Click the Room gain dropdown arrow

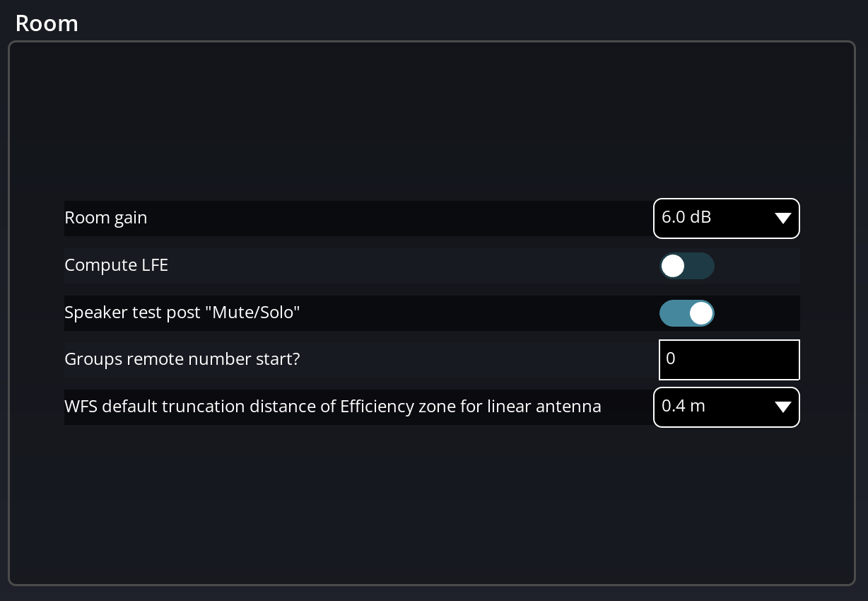(782, 218)
